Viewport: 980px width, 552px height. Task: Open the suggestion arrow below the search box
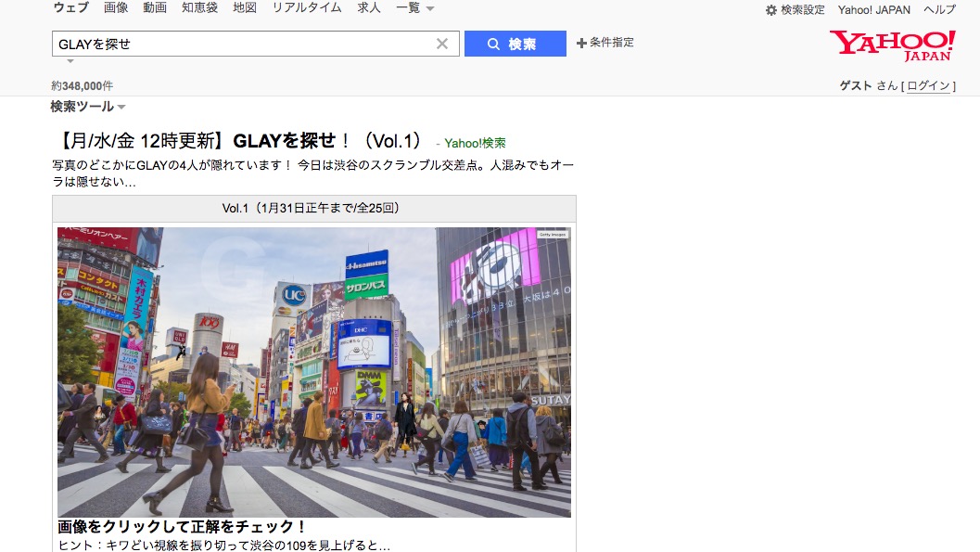pos(70,61)
